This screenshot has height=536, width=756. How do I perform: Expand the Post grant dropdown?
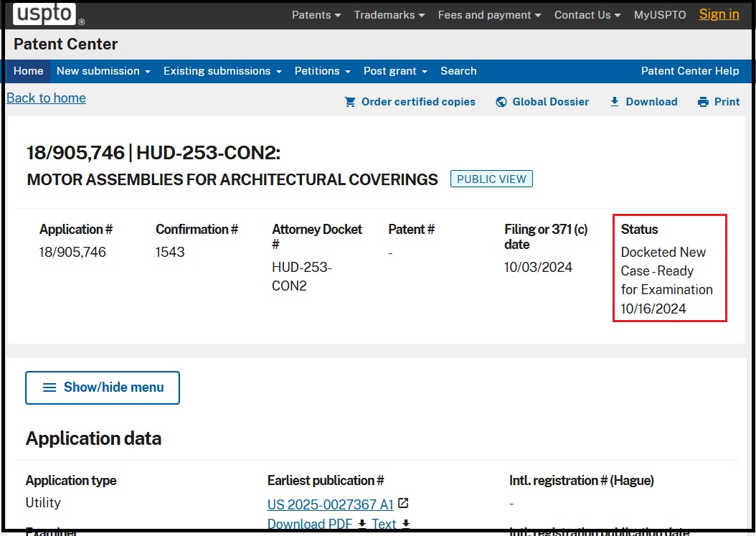(x=395, y=71)
